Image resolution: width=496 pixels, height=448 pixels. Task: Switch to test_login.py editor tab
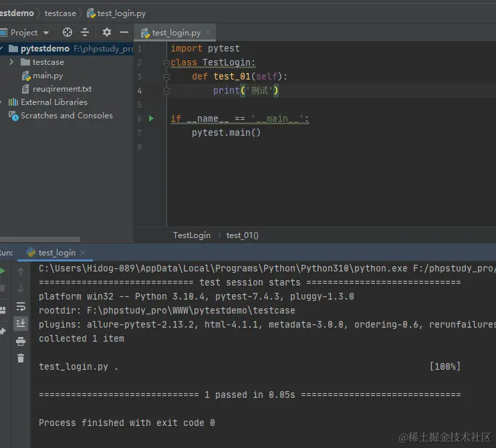pos(175,32)
